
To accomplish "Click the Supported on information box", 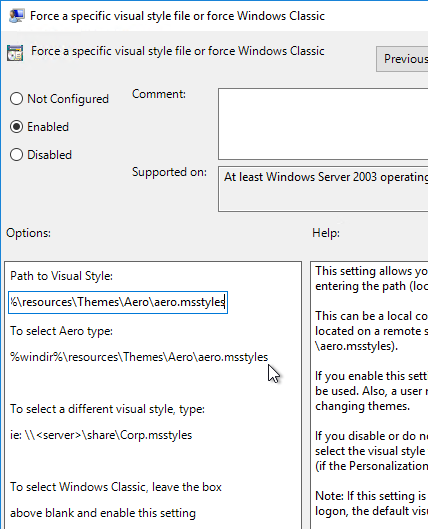I will point(323,189).
